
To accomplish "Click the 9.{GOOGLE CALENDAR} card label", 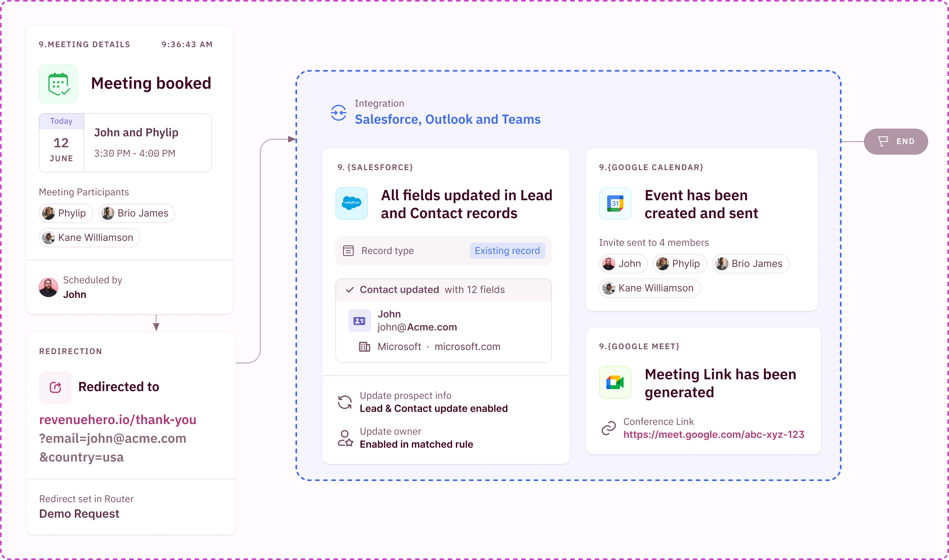I will pos(651,167).
